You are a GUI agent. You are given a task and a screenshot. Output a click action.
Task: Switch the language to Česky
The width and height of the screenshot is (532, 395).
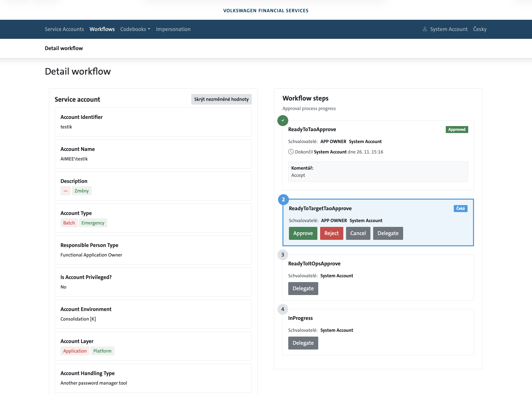480,29
